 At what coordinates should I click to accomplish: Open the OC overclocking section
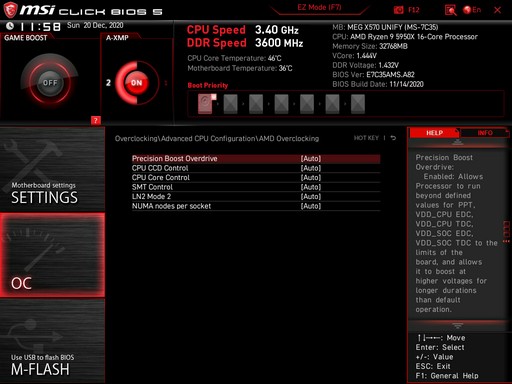click(52, 255)
